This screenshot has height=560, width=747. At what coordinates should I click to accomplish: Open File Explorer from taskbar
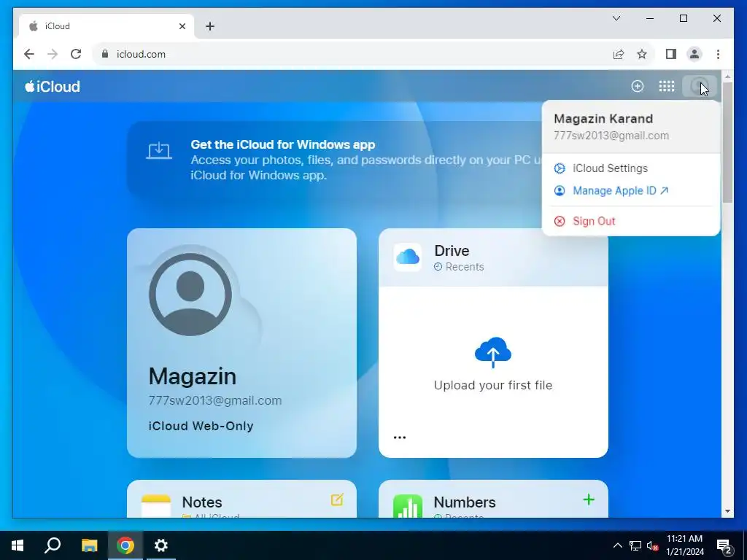(x=89, y=545)
